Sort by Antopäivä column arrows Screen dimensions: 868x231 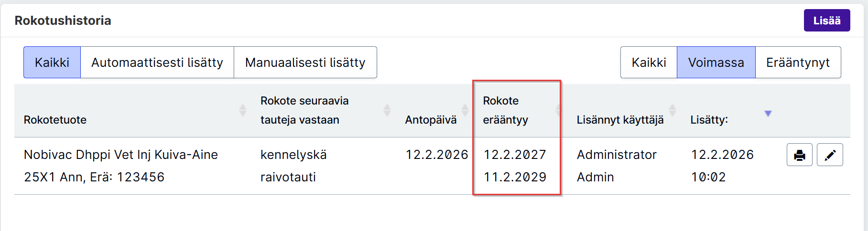(x=465, y=110)
